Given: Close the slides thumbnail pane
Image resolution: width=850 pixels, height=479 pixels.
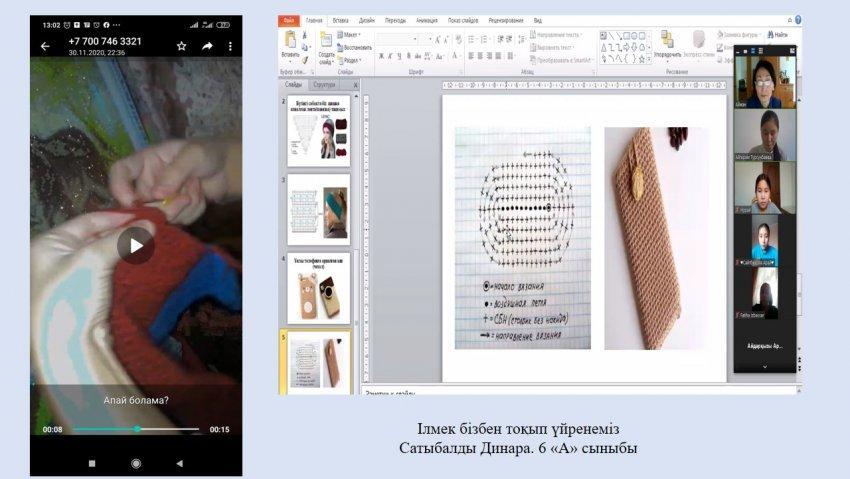Looking at the screenshot, I should 355,85.
